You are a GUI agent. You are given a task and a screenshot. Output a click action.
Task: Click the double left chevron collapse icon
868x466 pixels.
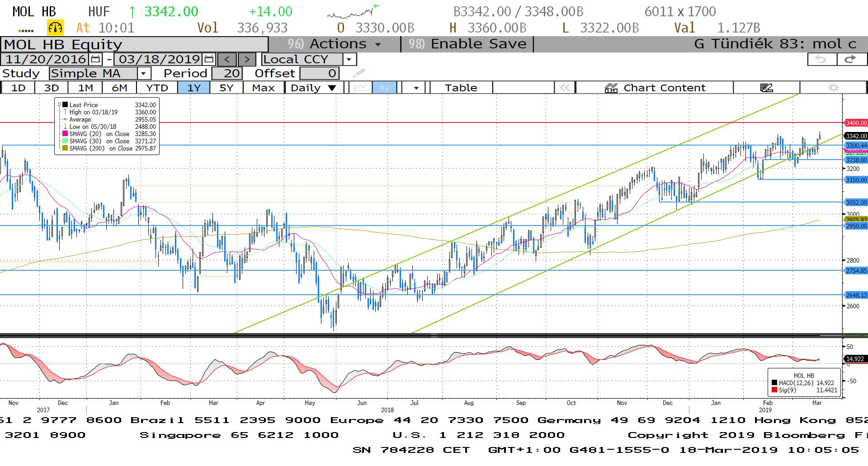coord(565,88)
